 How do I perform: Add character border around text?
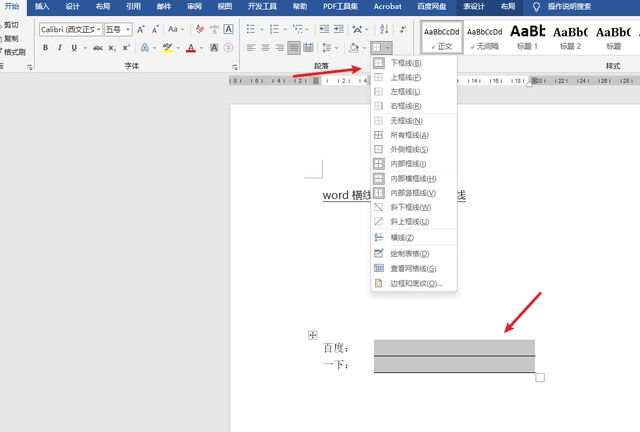229,29
